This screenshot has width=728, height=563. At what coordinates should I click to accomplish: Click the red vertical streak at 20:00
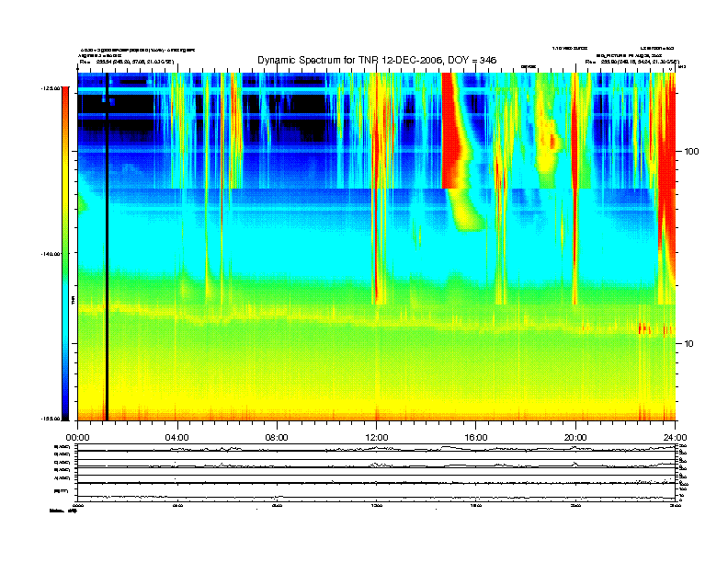pos(574,189)
